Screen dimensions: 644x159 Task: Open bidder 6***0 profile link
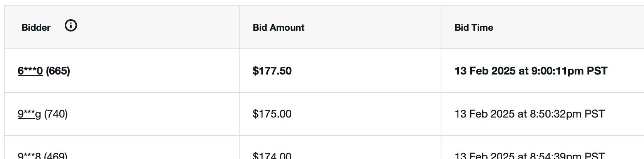click(30, 71)
